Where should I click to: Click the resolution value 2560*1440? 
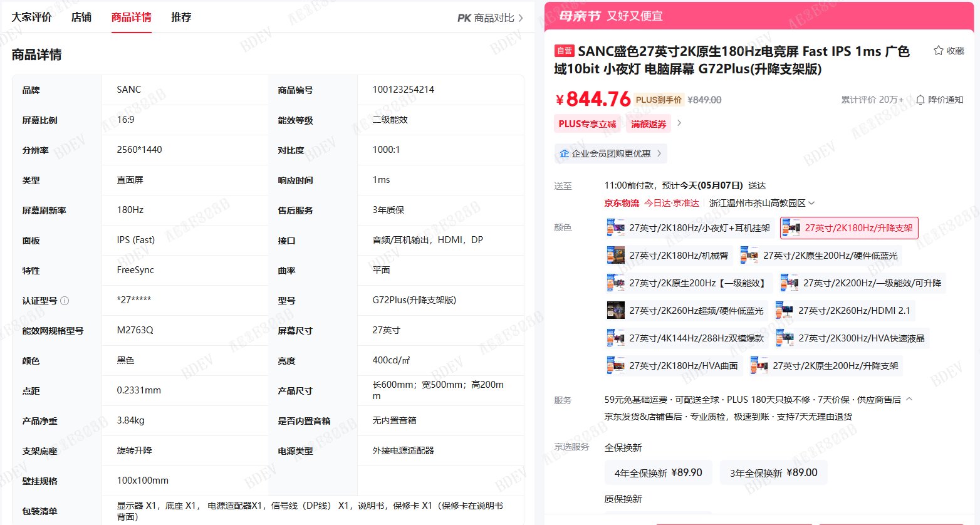[x=139, y=150]
